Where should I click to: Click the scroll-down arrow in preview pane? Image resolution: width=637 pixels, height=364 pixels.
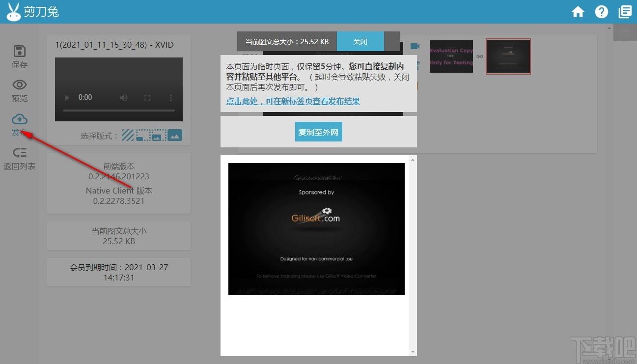tap(413, 352)
